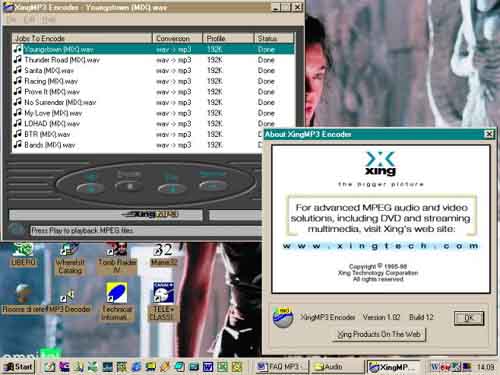
Task: Click the XingMP3 Encoder title bar app icon
Action: (8, 7)
